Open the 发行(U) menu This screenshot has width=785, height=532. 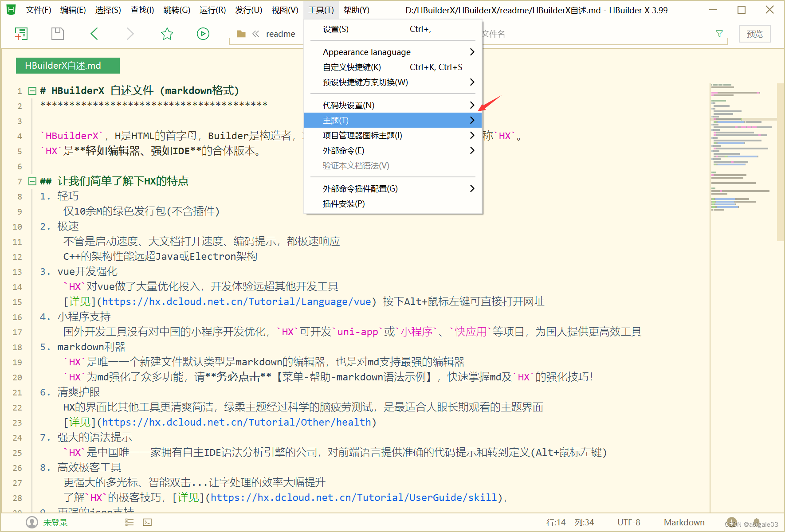point(248,10)
